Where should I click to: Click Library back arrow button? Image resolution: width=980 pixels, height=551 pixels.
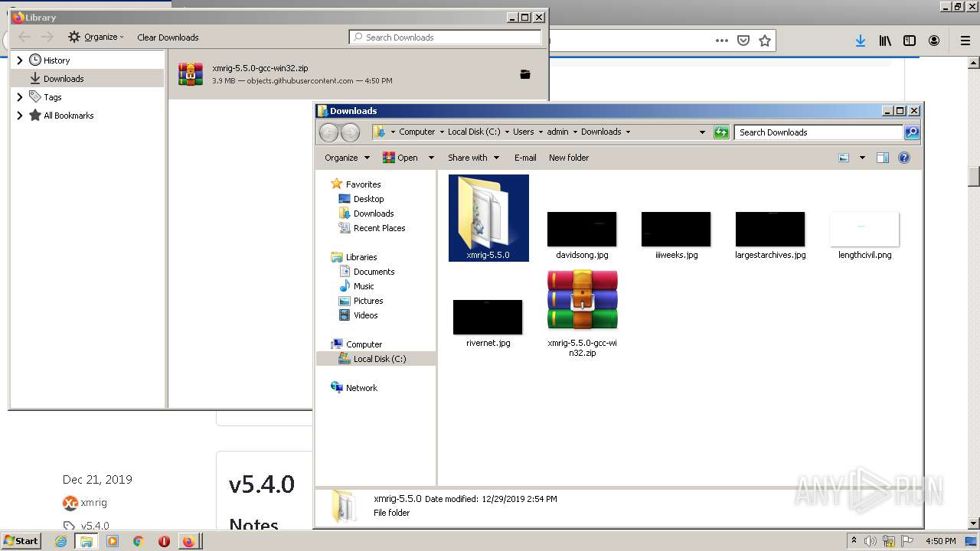(x=24, y=37)
